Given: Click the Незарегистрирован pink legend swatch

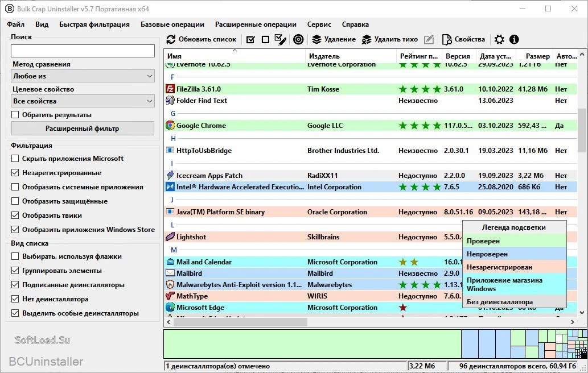Looking at the screenshot, I should (514, 267).
